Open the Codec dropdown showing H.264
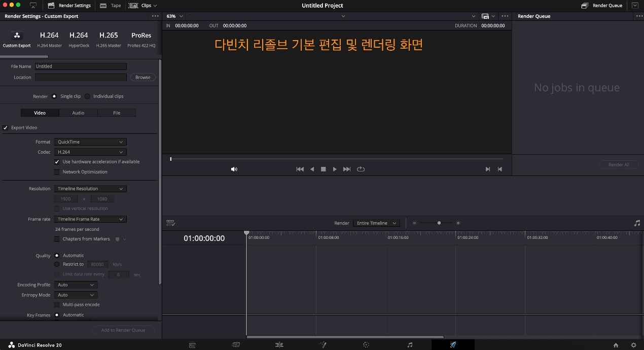Screen dimensions: 644x350 (90, 152)
